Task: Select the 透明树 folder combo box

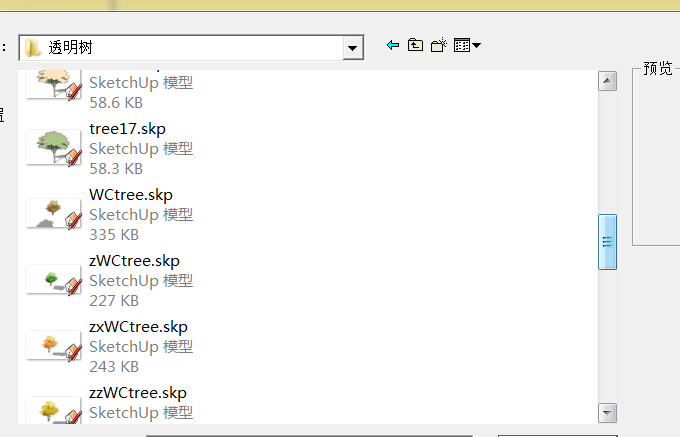Action: pos(191,48)
